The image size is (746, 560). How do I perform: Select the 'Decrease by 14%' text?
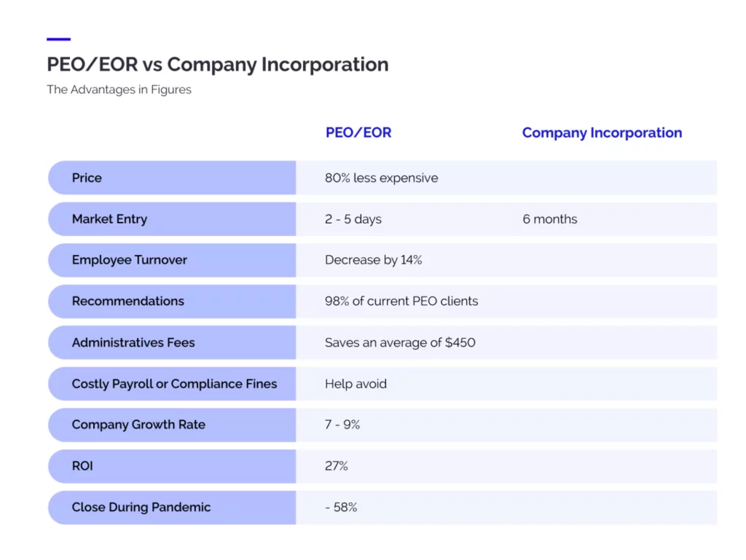pos(373,260)
